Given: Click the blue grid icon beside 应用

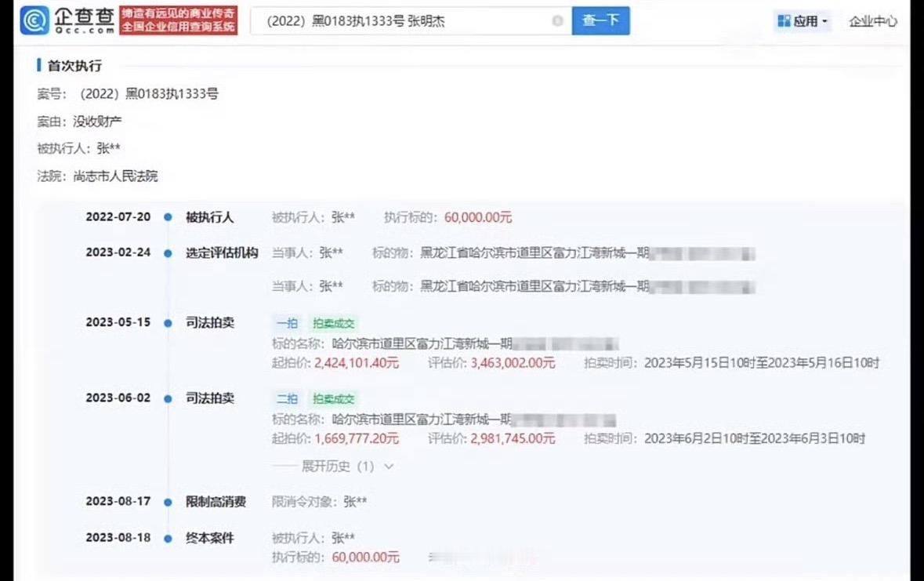Looking at the screenshot, I should tap(784, 21).
